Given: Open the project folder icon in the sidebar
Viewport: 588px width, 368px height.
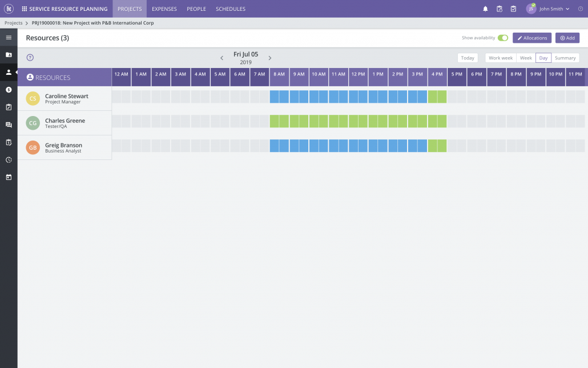Looking at the screenshot, I should 9,55.
